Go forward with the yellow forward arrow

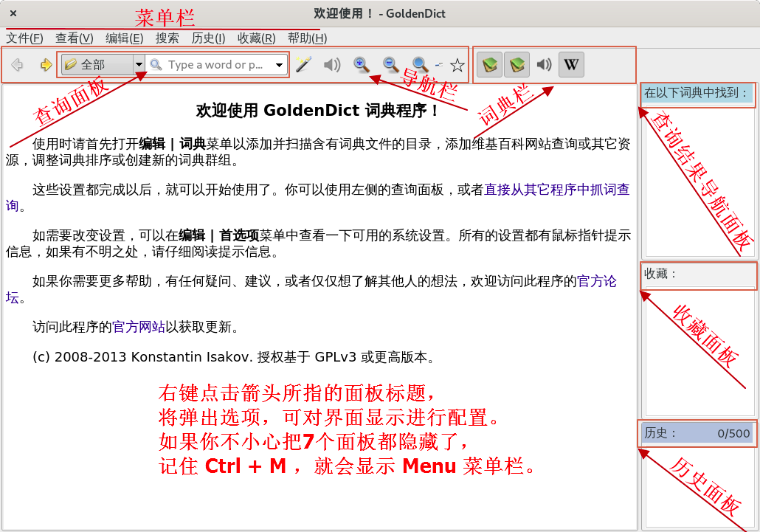pos(46,64)
